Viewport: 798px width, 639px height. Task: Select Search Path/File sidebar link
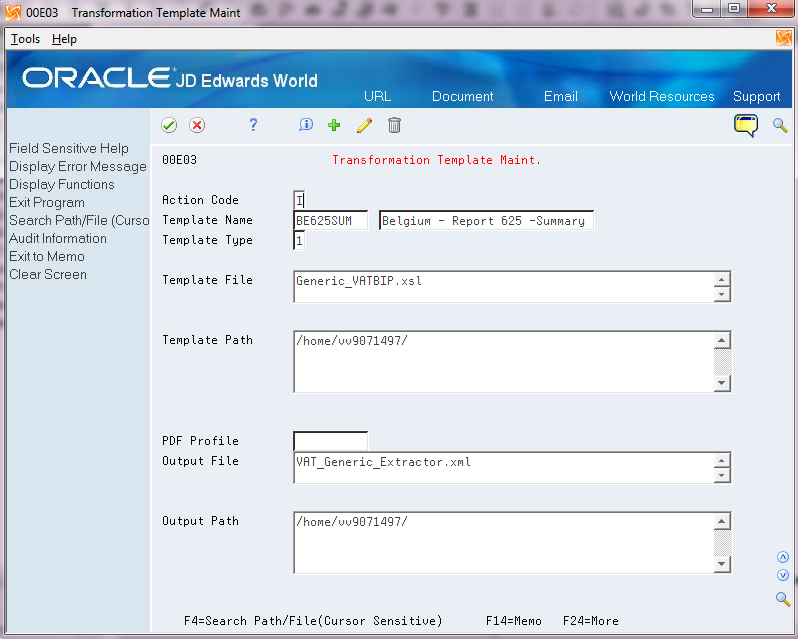79,220
